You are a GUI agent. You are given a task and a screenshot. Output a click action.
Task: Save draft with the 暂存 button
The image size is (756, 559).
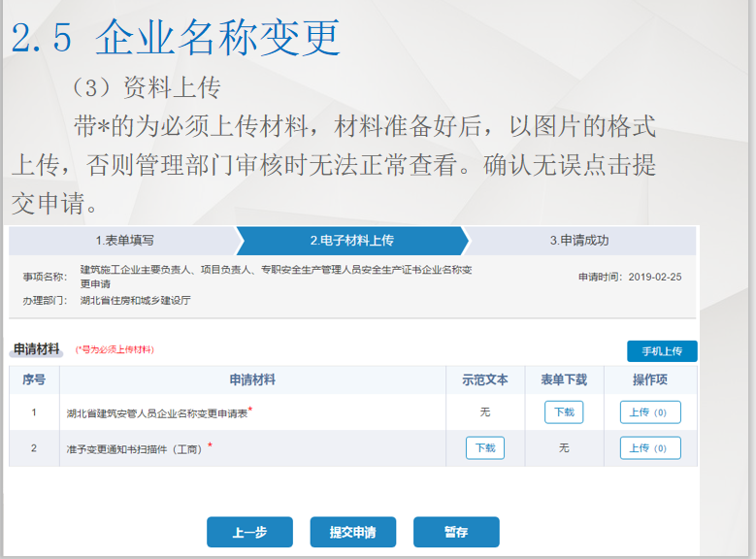(456, 532)
